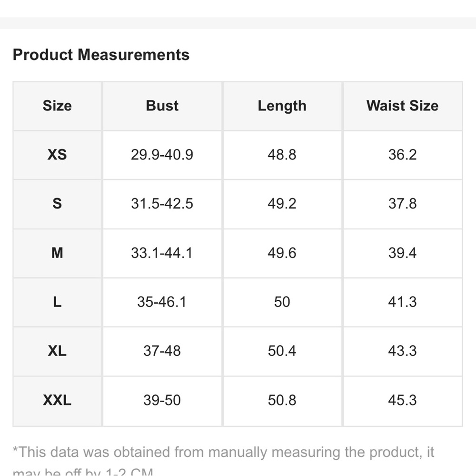Click bust value 33.1-44.1
Screen dimensions: 476x476
point(162,253)
